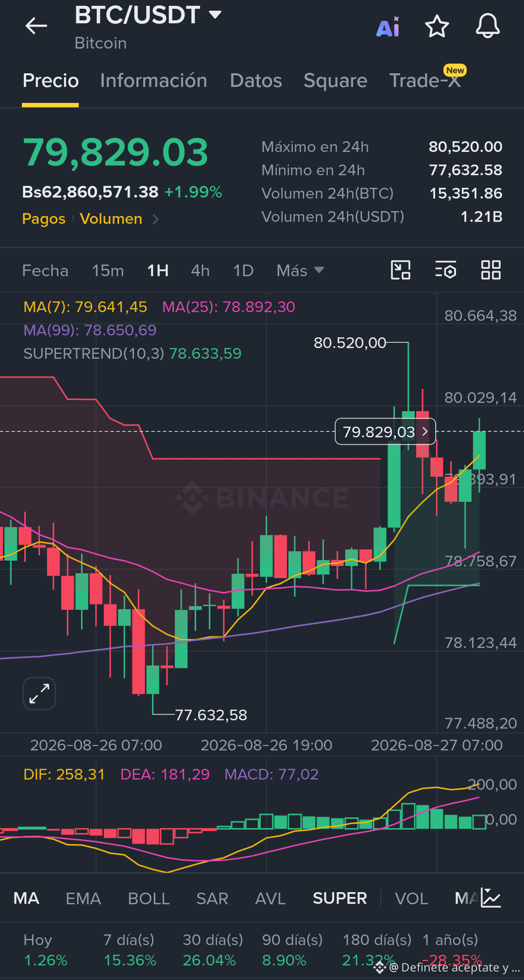
Task: Tap the high marker 80.520,00 on chart
Action: click(350, 343)
